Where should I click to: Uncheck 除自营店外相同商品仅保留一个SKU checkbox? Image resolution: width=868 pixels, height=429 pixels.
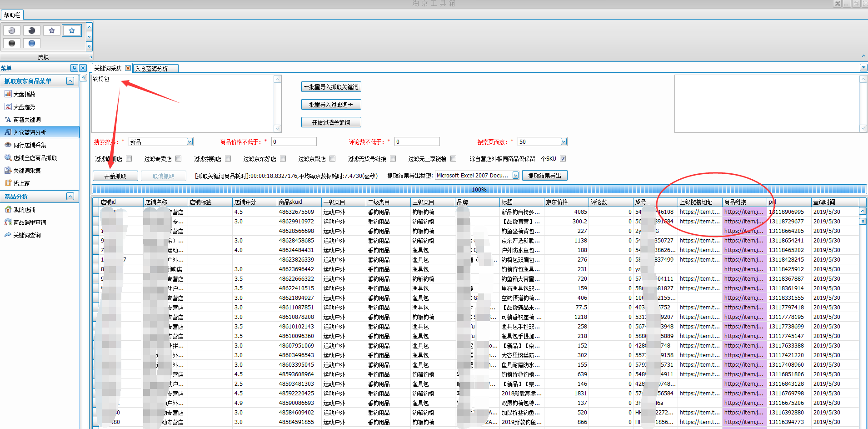[x=563, y=159]
